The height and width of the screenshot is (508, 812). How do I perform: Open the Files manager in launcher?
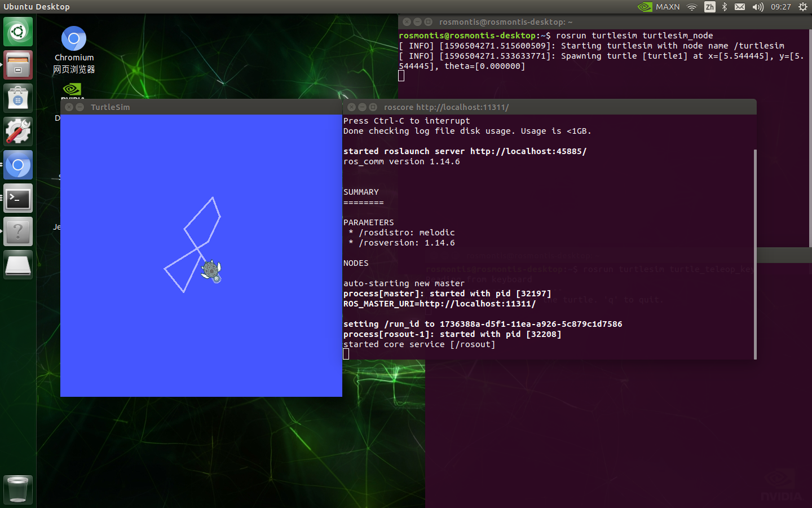point(18,65)
